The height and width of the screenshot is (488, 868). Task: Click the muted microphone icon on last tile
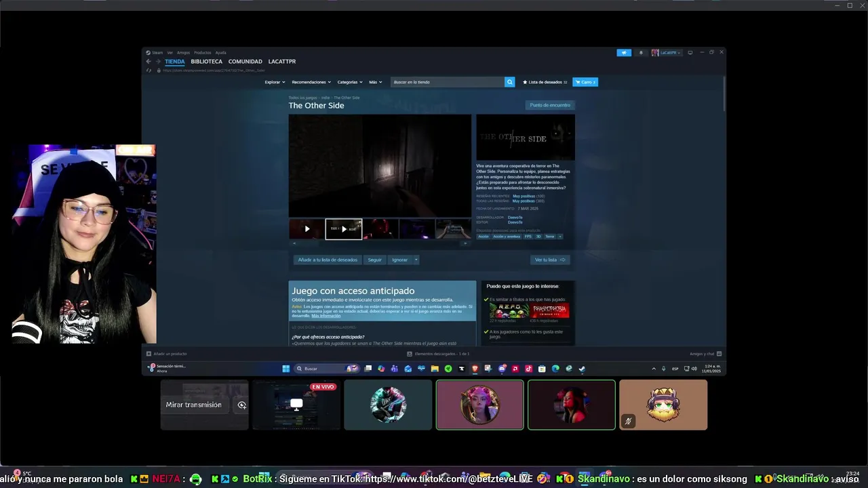point(628,421)
